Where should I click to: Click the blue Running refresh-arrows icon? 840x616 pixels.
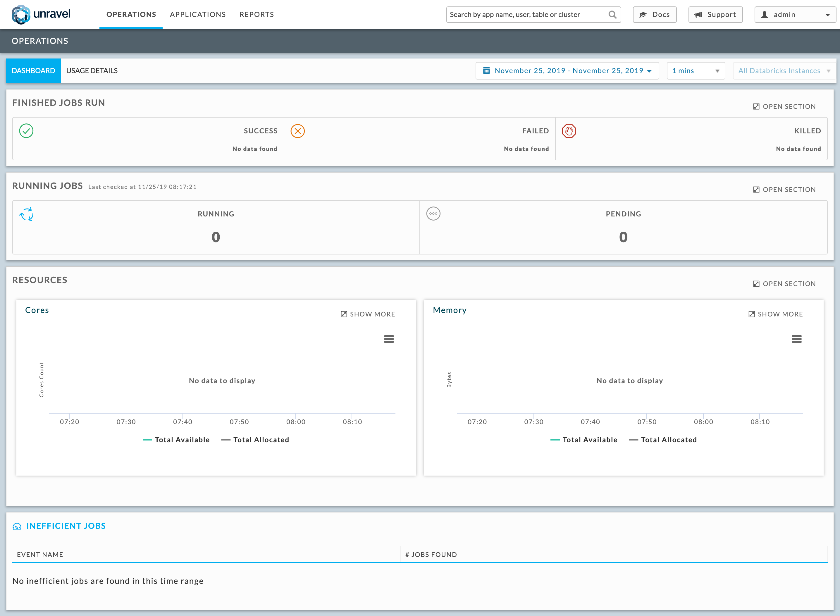27,214
